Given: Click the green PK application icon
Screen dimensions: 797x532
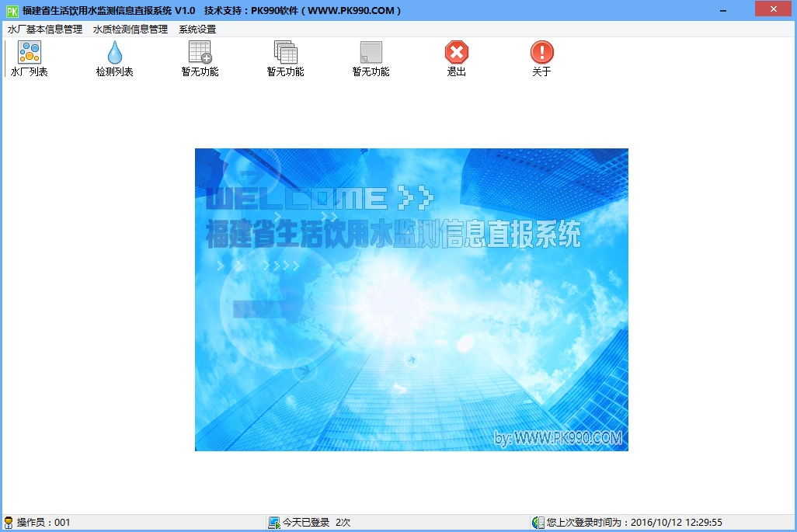Looking at the screenshot, I should [x=12, y=11].
